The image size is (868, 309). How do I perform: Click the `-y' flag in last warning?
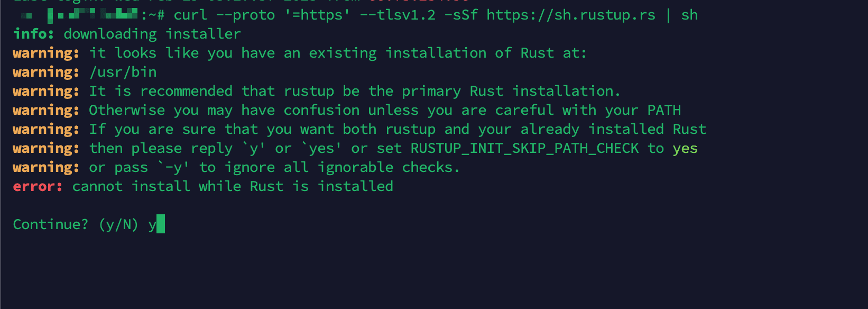[173, 167]
